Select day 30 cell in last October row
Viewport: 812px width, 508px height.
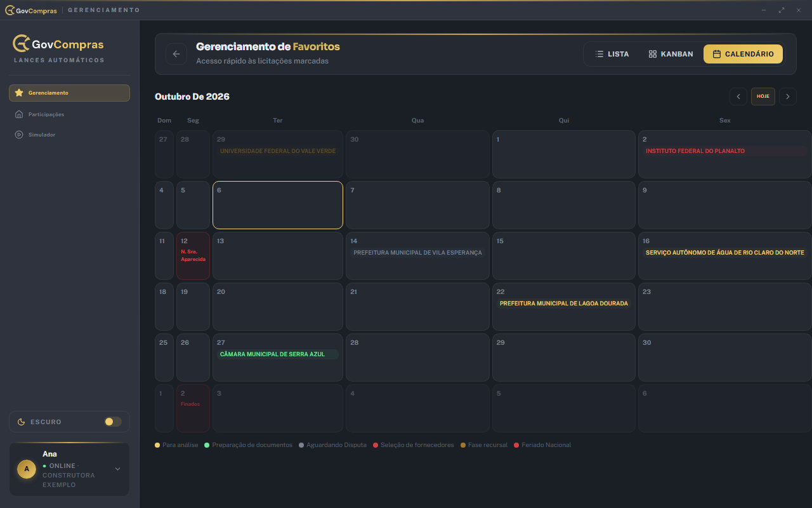point(724,358)
